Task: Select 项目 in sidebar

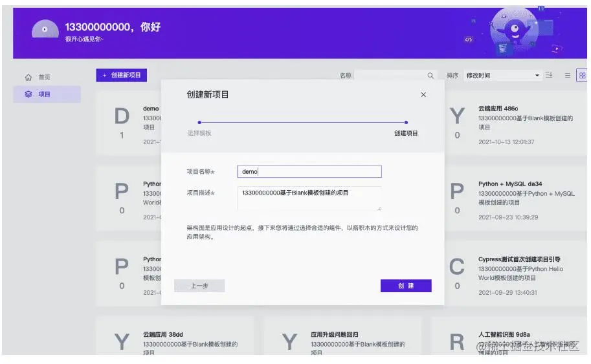Action: [47, 94]
